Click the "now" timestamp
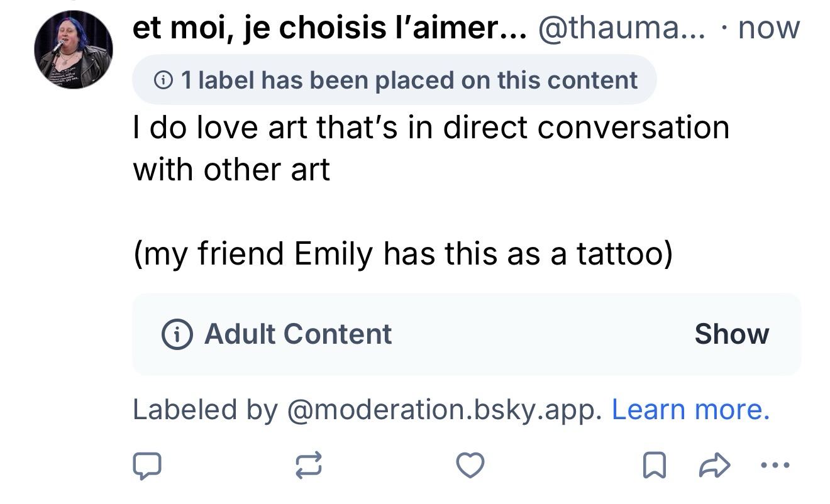The width and height of the screenshot is (830, 504). click(x=768, y=28)
